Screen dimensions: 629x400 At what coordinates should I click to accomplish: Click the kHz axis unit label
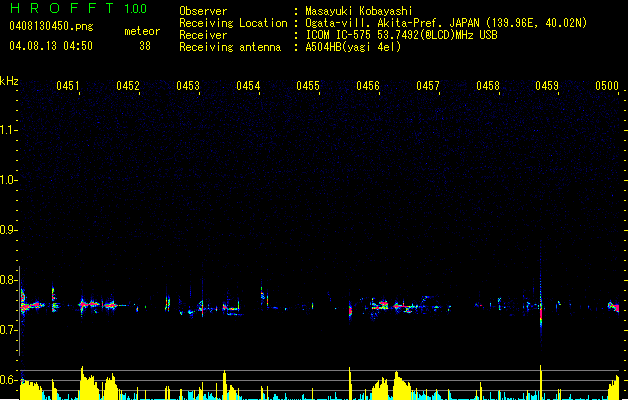pos(9,81)
